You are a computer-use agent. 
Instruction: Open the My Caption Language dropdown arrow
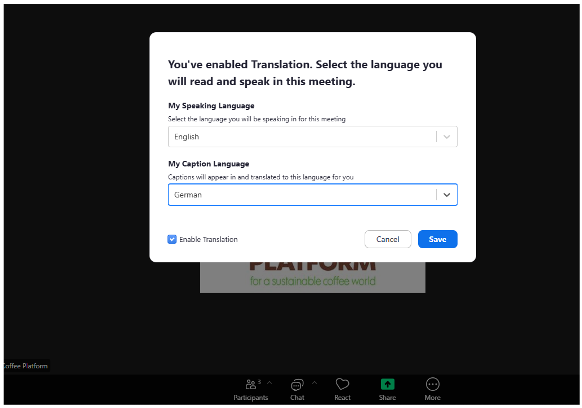[x=447, y=195]
